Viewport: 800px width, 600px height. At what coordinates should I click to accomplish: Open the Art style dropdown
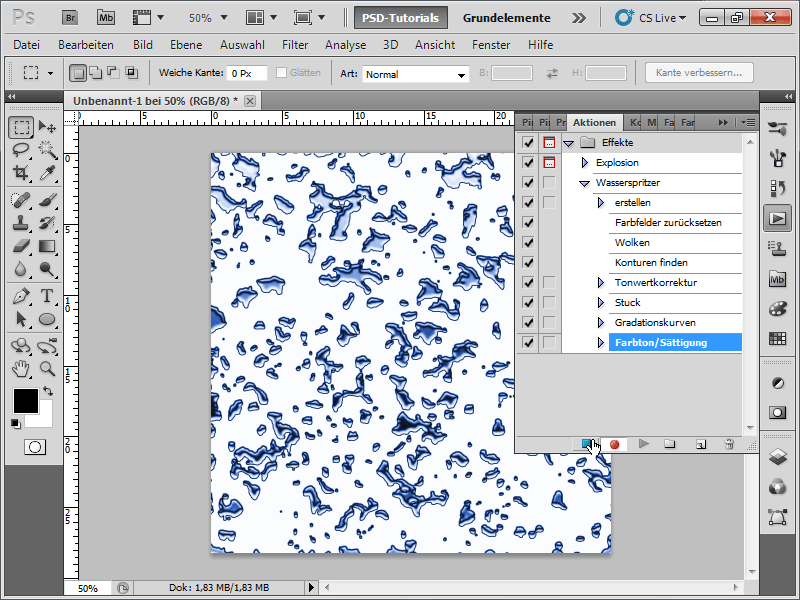pyautogui.click(x=415, y=74)
